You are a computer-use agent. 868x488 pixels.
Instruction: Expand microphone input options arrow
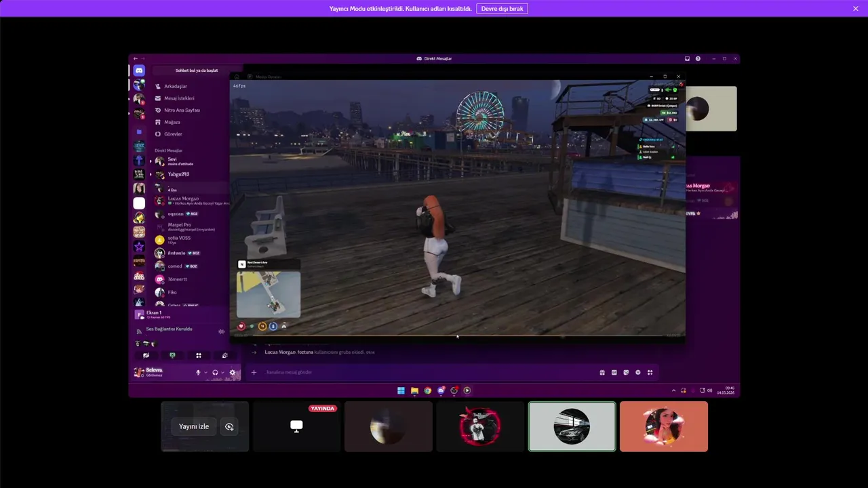[x=205, y=372]
